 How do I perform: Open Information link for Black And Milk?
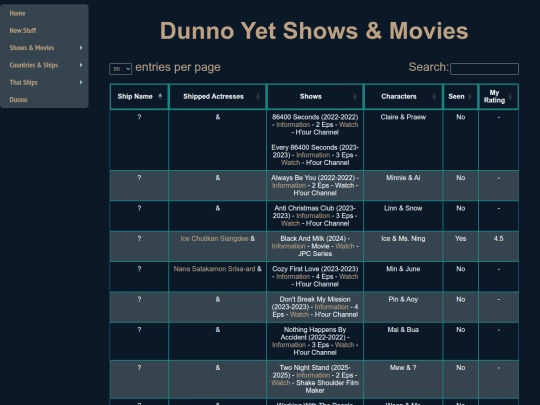pyautogui.click(x=288, y=246)
